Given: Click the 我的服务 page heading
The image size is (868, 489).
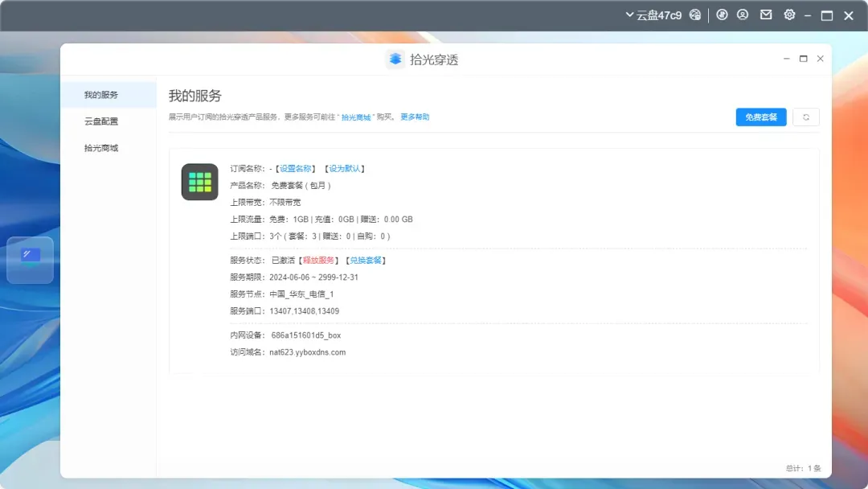Looking at the screenshot, I should click(194, 96).
